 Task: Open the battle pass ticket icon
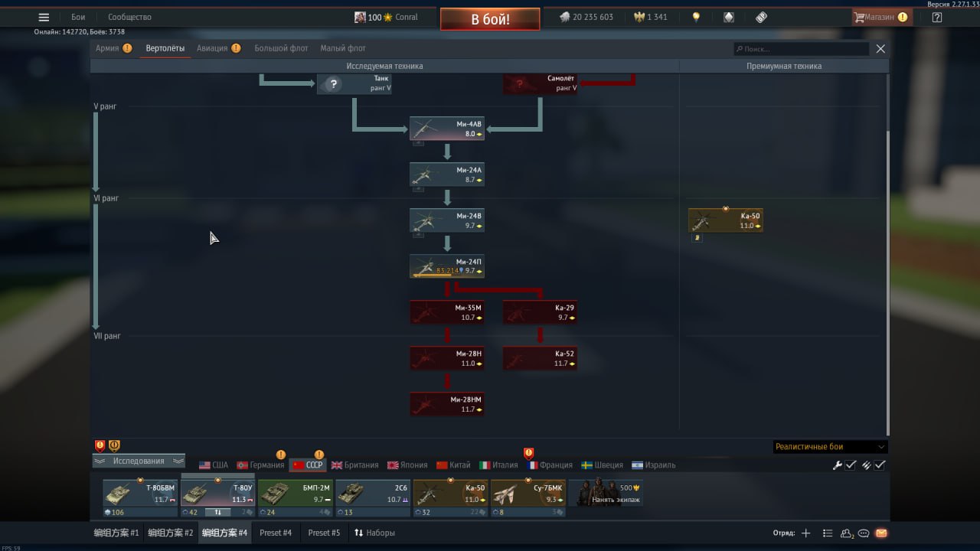[x=761, y=17]
